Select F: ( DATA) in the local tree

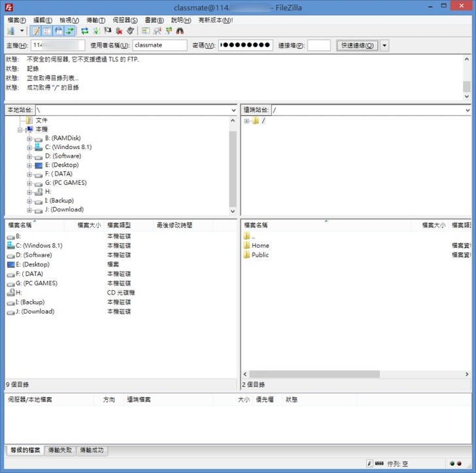point(59,174)
